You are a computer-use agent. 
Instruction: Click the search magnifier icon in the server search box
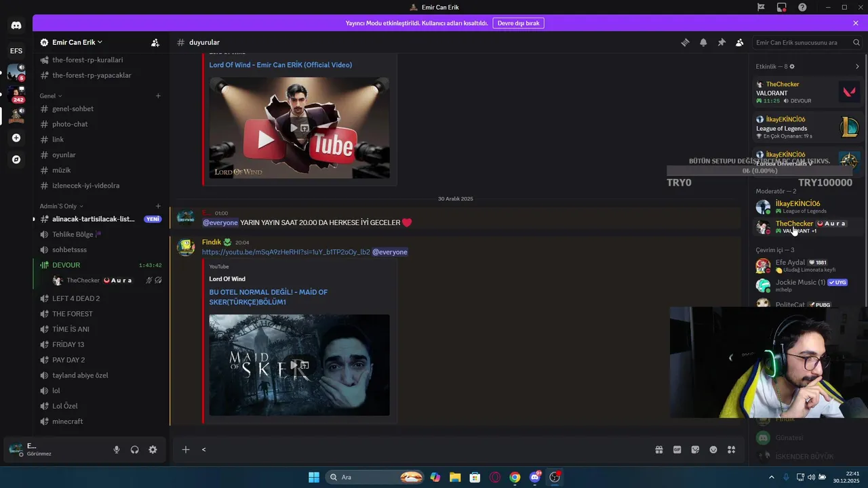[856, 42]
